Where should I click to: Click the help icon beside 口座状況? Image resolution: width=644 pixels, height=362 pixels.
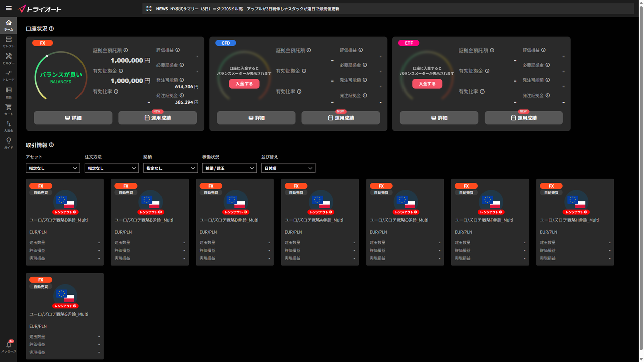pyautogui.click(x=51, y=29)
